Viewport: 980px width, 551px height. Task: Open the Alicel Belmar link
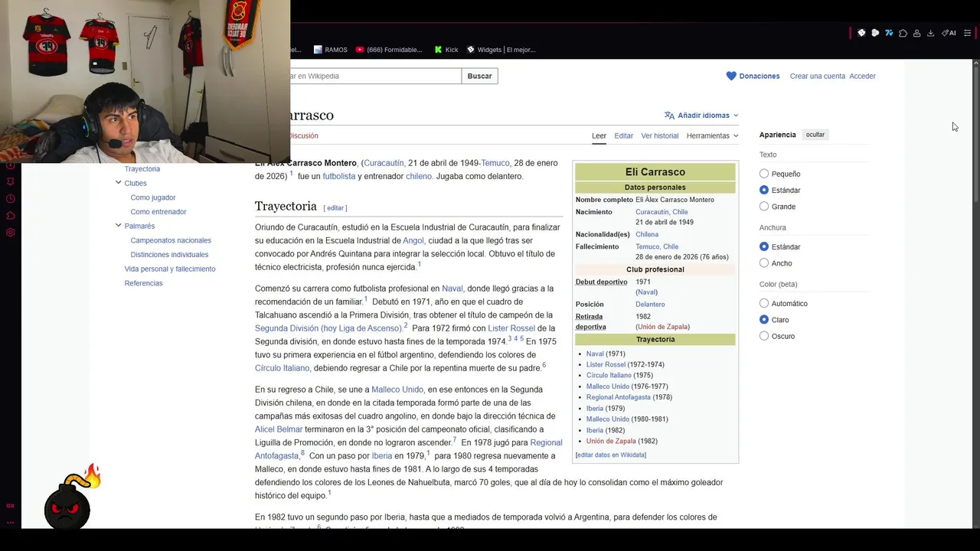click(279, 429)
